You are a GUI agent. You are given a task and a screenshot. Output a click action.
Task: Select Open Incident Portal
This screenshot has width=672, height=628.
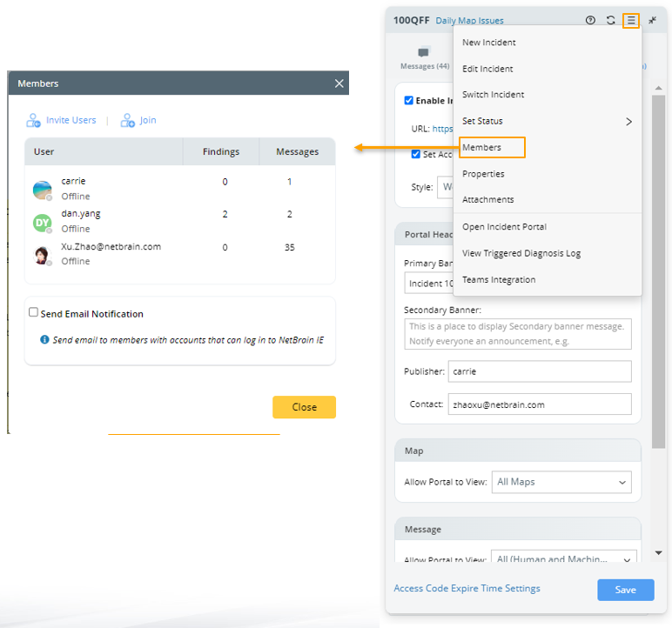coord(548,227)
